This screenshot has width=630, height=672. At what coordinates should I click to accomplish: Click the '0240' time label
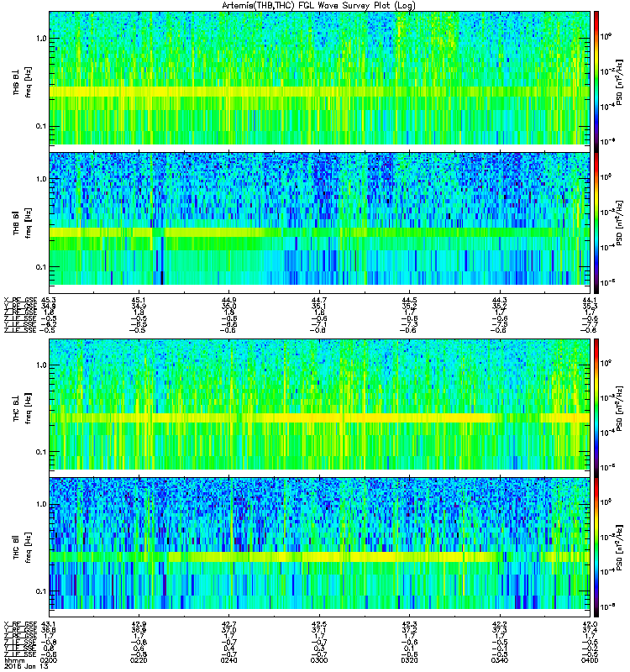click(x=228, y=660)
